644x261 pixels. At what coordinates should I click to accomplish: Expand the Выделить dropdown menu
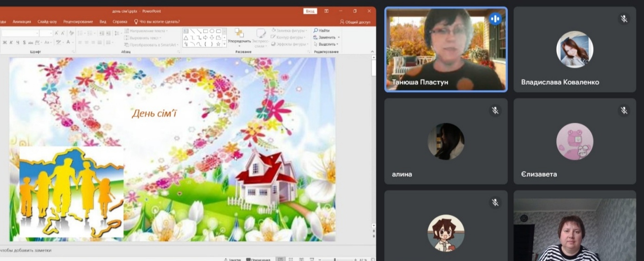pos(338,44)
